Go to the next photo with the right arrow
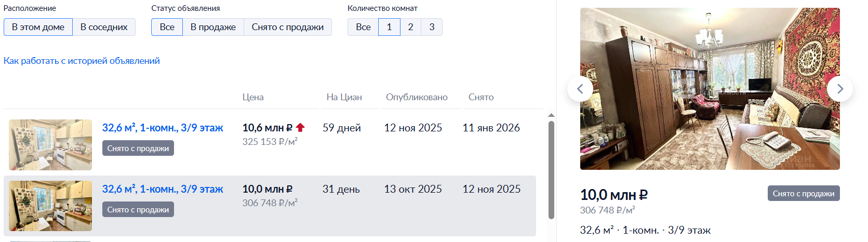This screenshot has width=868, height=242. pyautogui.click(x=839, y=89)
